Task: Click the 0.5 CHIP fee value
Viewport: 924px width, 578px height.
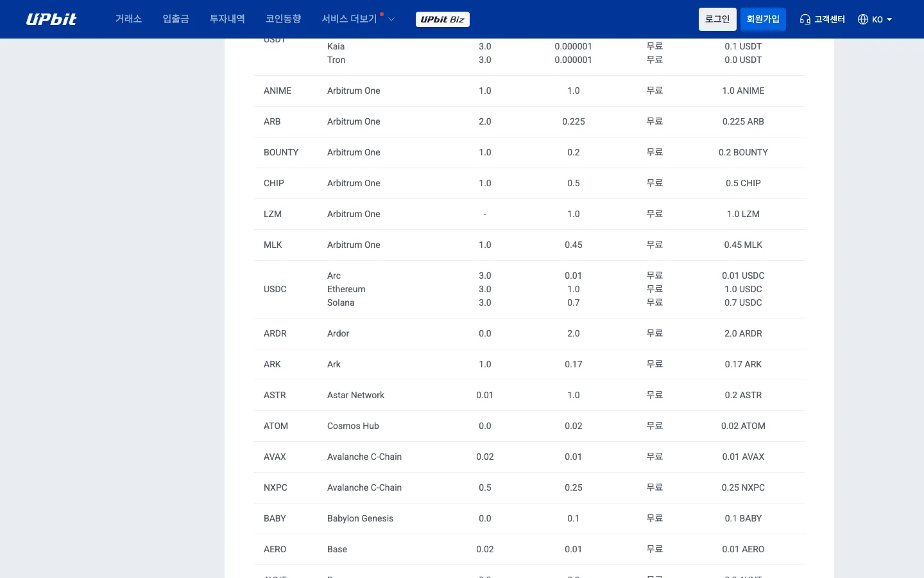Action: click(x=743, y=183)
